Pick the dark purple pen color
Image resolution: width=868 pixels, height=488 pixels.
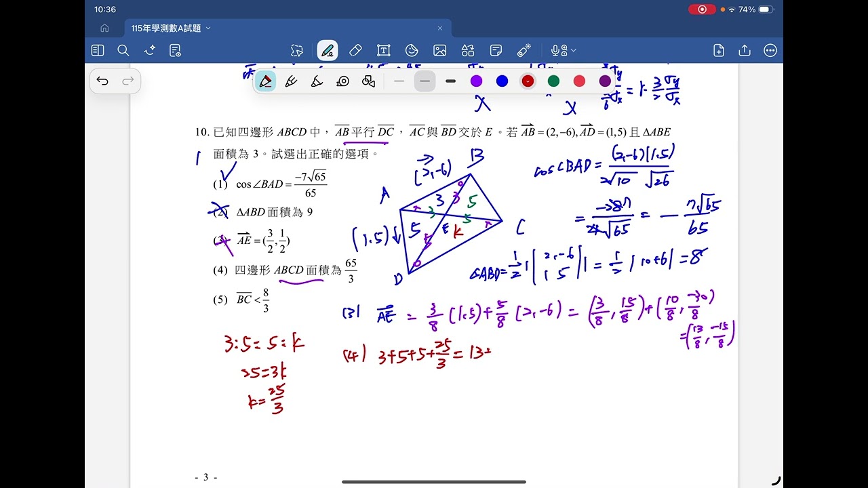coord(605,81)
